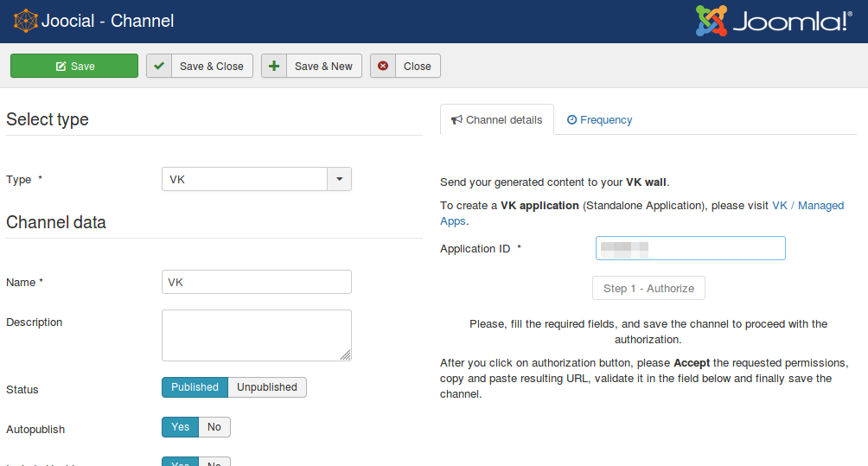Click the Joocial logo icon in header

pos(25,21)
